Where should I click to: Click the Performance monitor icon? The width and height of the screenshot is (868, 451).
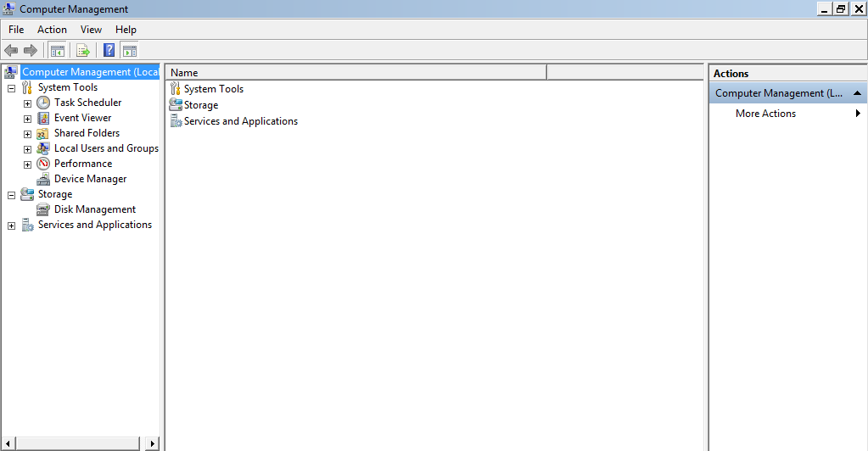(43, 164)
